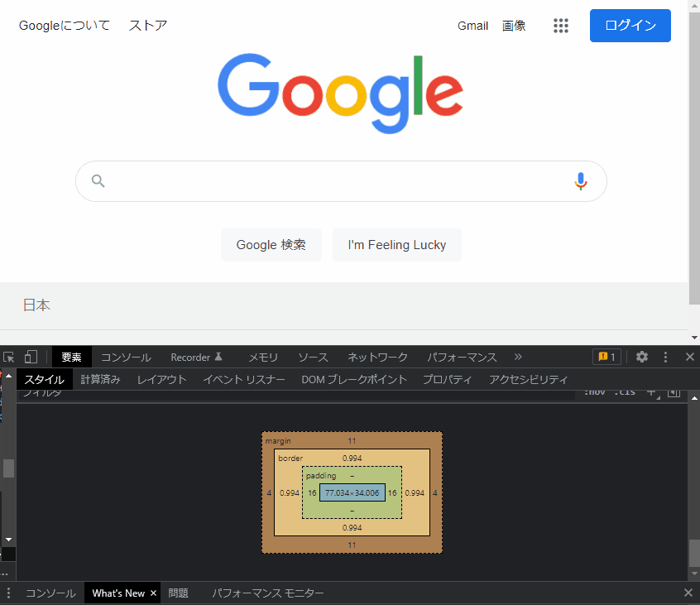Click the border left value 0.994
This screenshot has width=700, height=605.
[290, 493]
